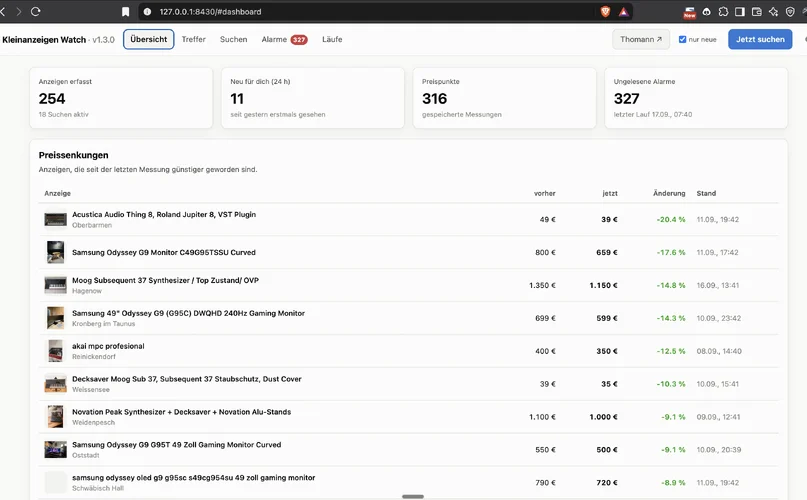Image resolution: width=807 pixels, height=500 pixels.
Task: Open the Brave Wallet icon
Action: point(757,11)
